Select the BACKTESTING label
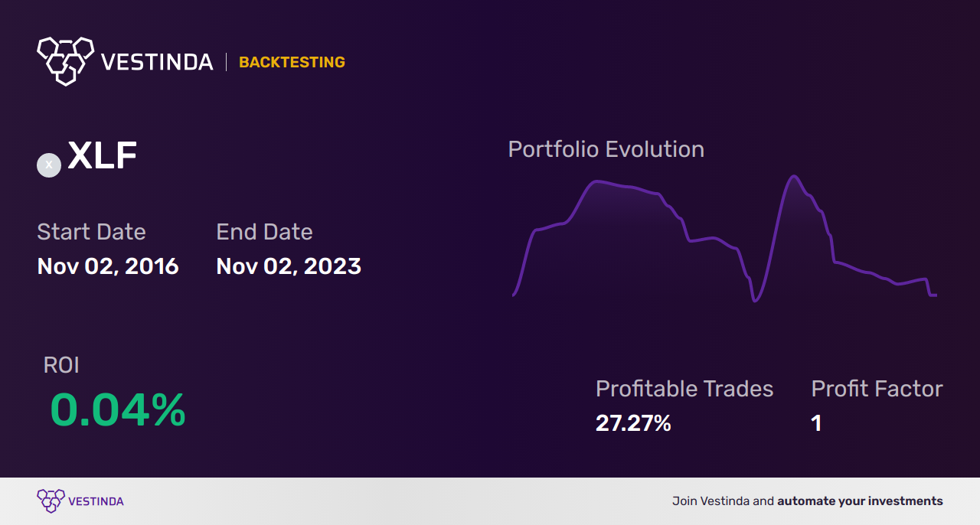Viewport: 980px width, 525px height. [x=292, y=62]
